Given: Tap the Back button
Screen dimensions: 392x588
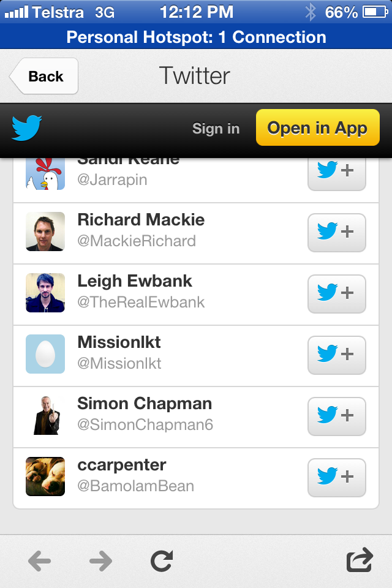Looking at the screenshot, I should (44, 76).
